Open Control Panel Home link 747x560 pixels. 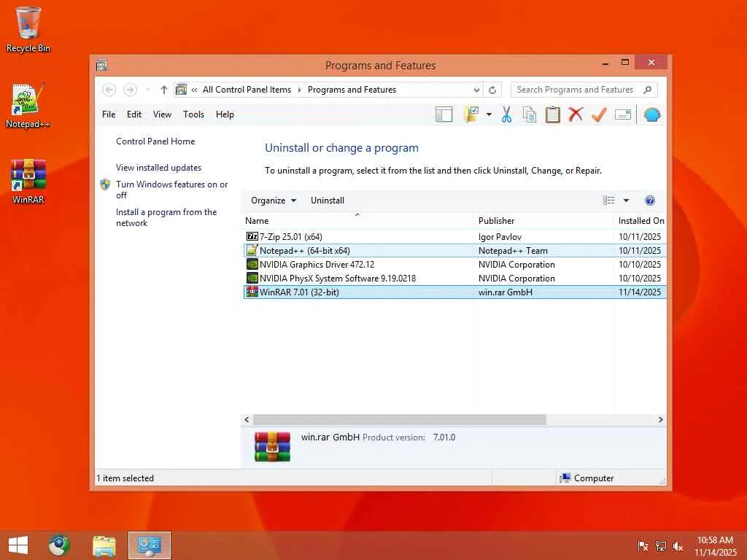(x=155, y=141)
